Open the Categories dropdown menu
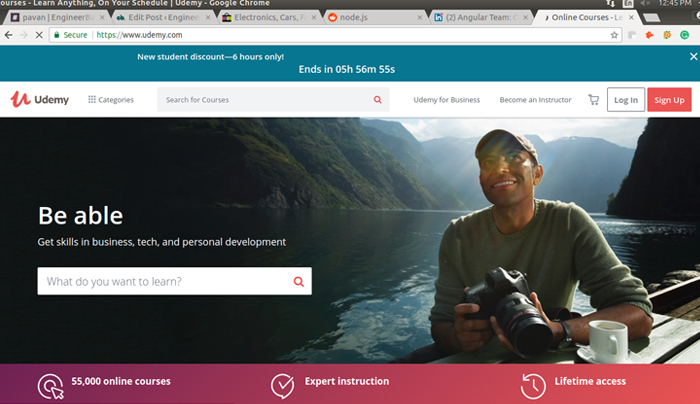 111,100
